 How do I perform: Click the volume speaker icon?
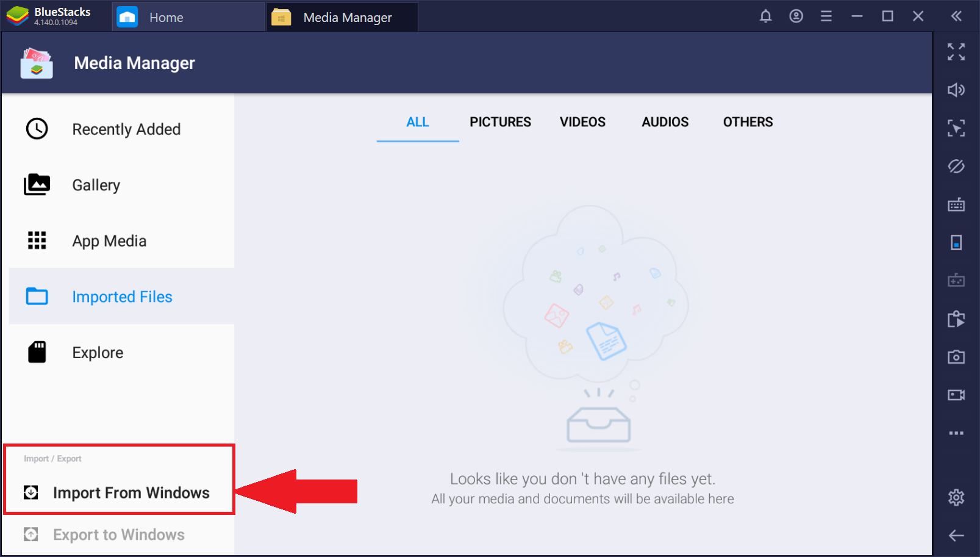[x=956, y=90]
